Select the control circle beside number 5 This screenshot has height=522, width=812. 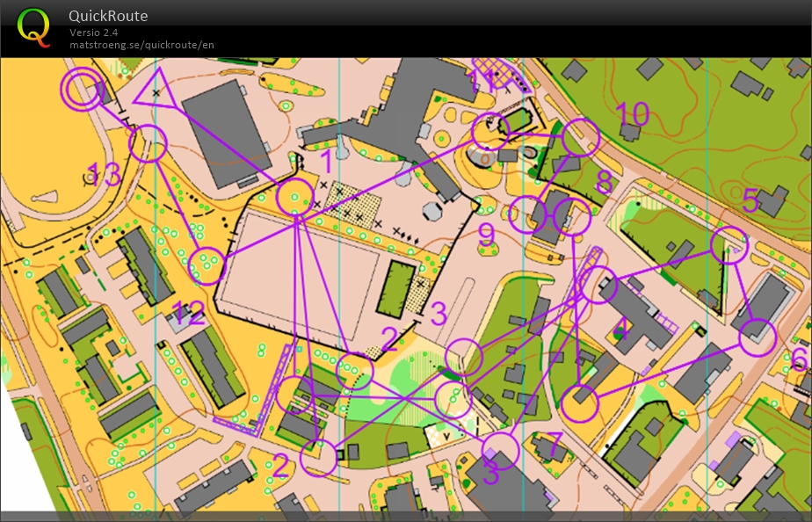[729, 245]
